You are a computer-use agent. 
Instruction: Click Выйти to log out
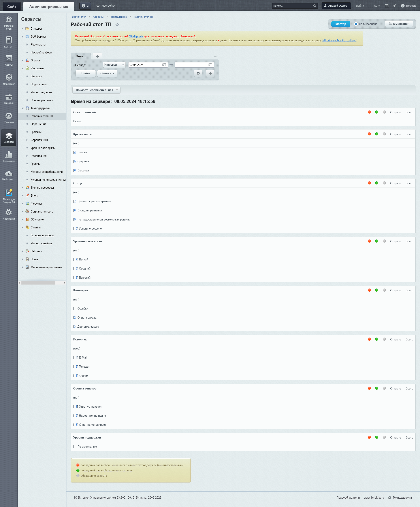(360, 6)
